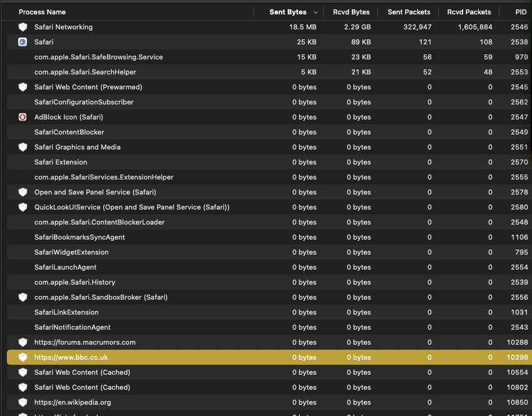Click PID 10296 in highlighted row
Image resolution: width=532 pixels, height=416 pixels.
click(517, 357)
